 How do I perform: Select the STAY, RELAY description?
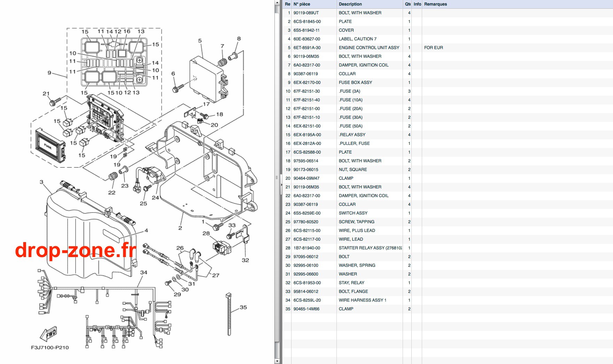click(351, 283)
